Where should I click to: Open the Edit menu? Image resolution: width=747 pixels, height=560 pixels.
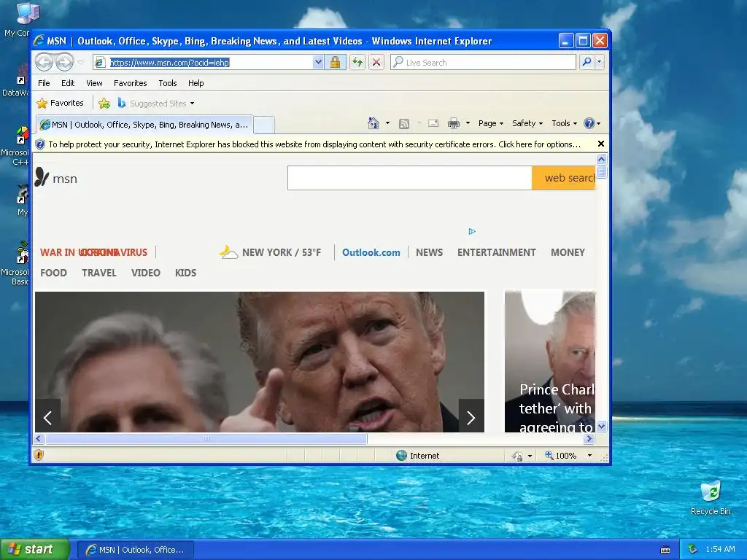(68, 83)
